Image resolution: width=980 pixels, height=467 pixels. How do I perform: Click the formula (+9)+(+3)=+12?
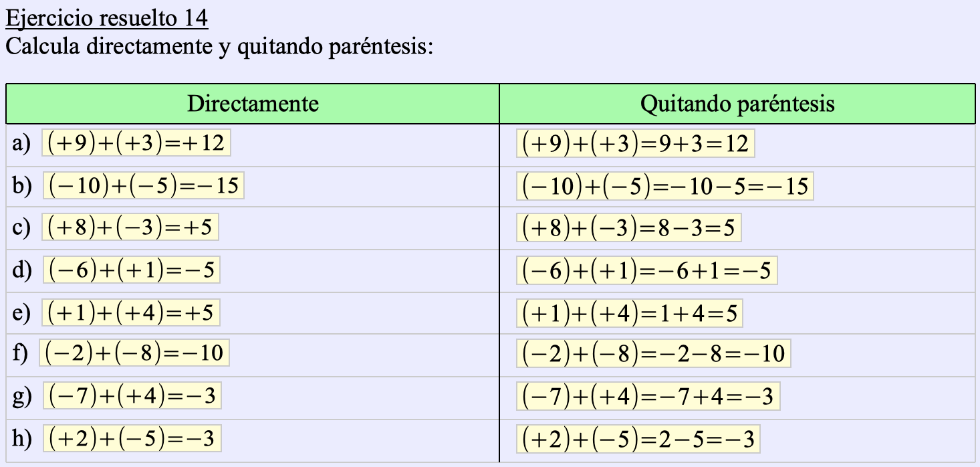click(136, 143)
